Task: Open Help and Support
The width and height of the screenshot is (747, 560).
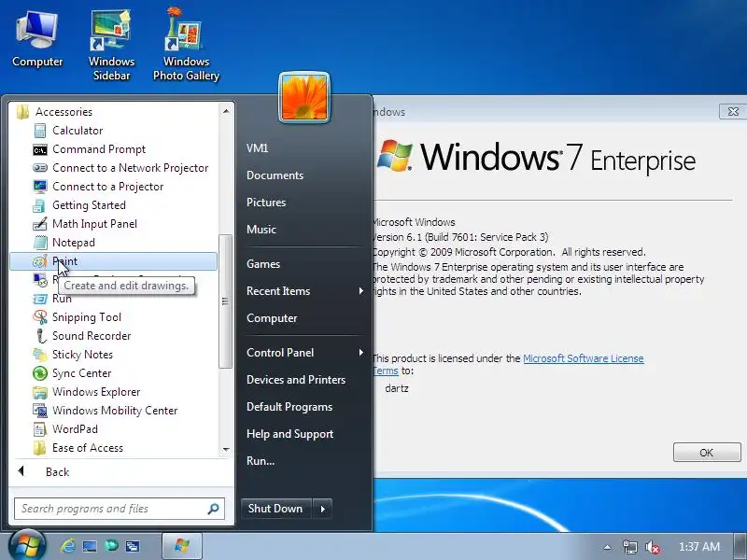Action: (289, 434)
